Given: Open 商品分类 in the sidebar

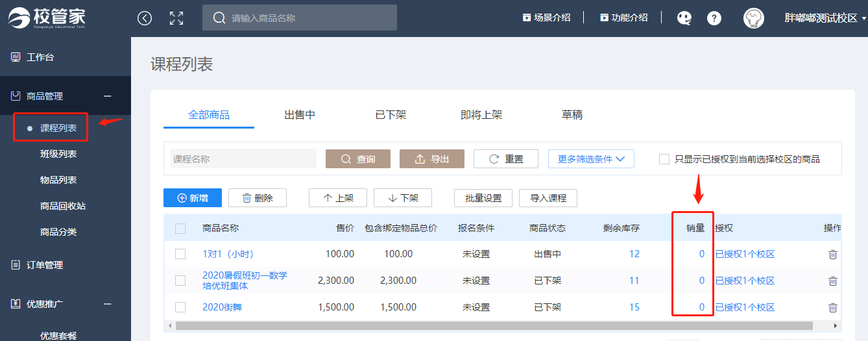Looking at the screenshot, I should pyautogui.click(x=58, y=232).
